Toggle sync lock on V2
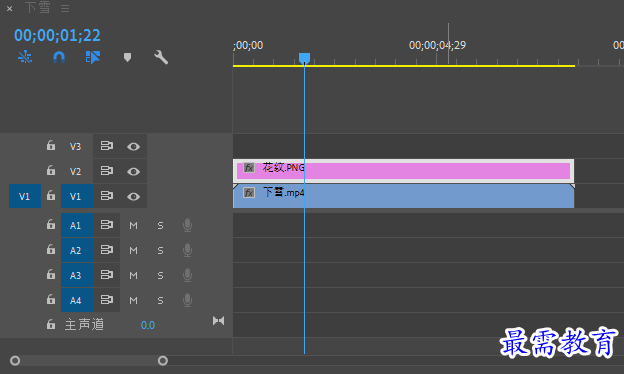The height and width of the screenshot is (374, 624). [107, 171]
